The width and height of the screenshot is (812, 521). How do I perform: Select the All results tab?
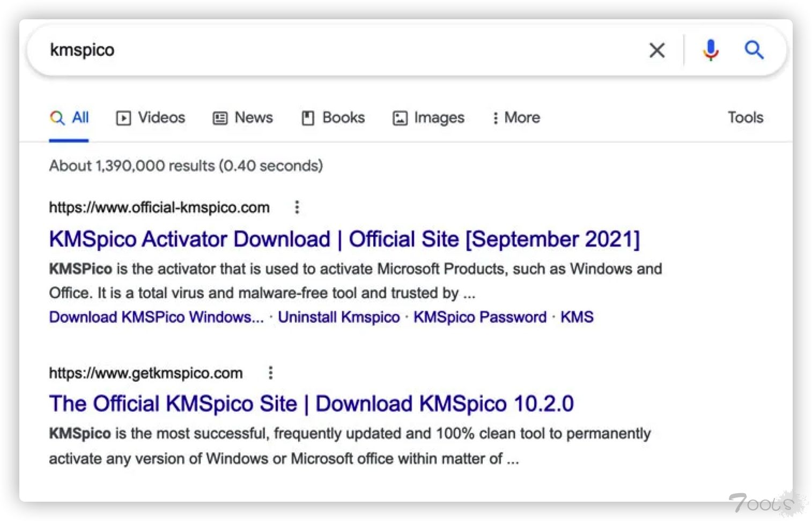(x=69, y=117)
